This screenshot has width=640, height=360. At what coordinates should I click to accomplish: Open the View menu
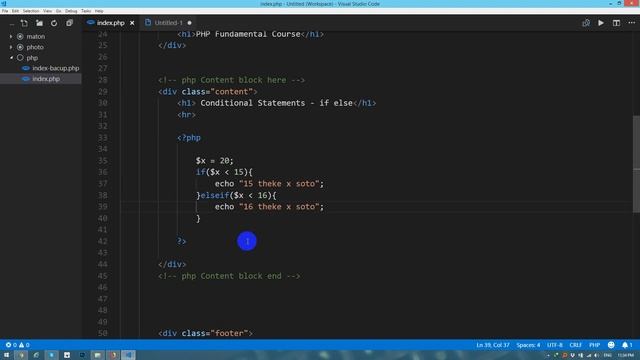[47, 11]
